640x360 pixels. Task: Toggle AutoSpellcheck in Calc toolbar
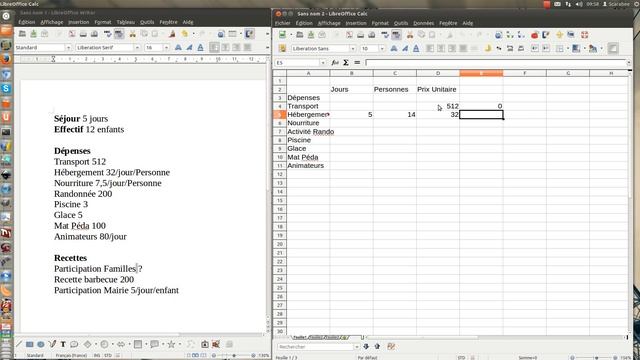[x=396, y=35]
